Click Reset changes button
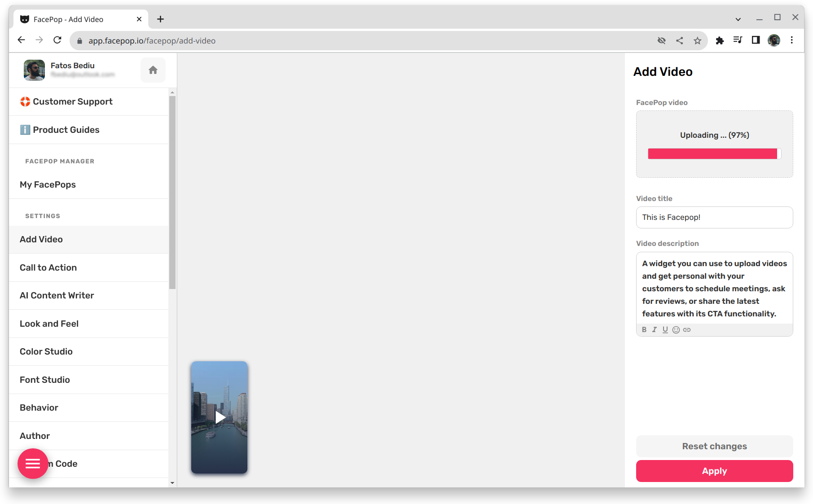This screenshot has height=504, width=813. [x=714, y=447]
